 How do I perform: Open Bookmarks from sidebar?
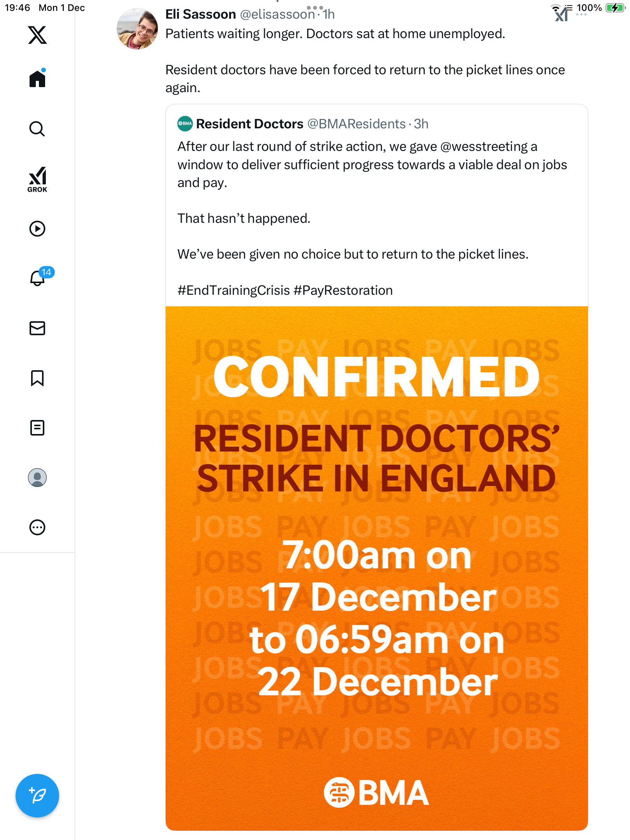click(37, 378)
